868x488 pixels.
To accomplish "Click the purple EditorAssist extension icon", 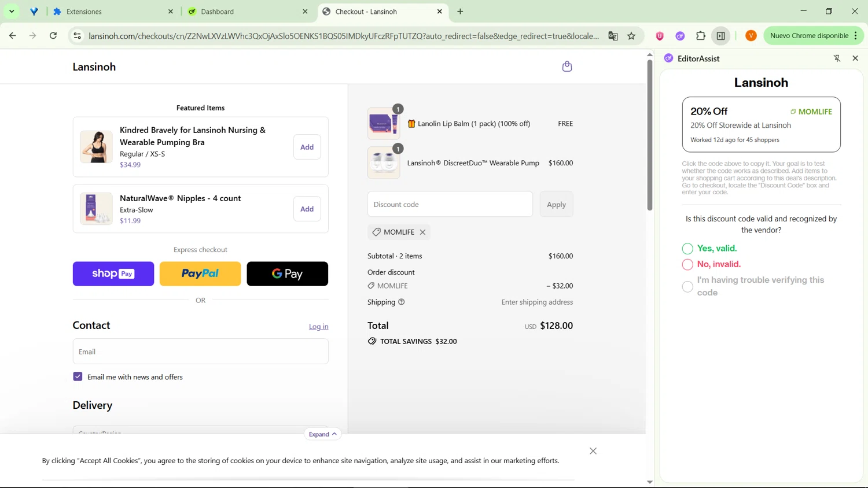I will (680, 36).
